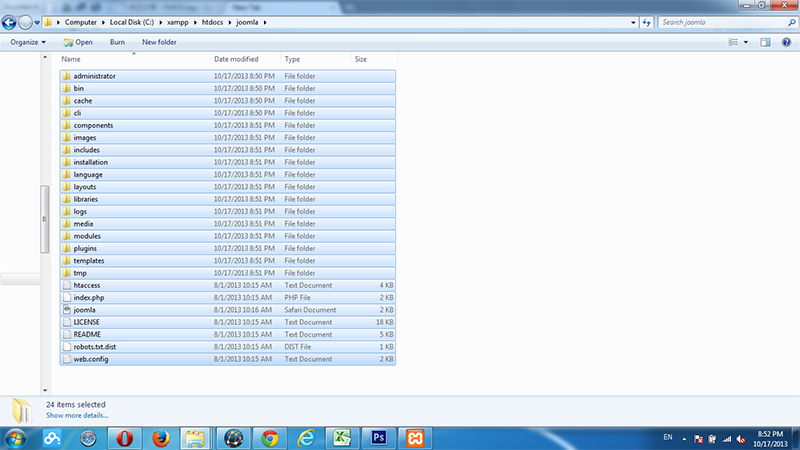The image size is (800, 450).
Task: Navigate to htdocs in breadcrumb
Action: click(212, 22)
